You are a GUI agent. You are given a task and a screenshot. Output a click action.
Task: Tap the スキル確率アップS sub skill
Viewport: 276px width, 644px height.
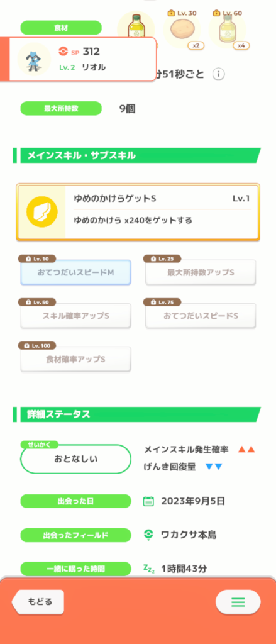pos(76,316)
